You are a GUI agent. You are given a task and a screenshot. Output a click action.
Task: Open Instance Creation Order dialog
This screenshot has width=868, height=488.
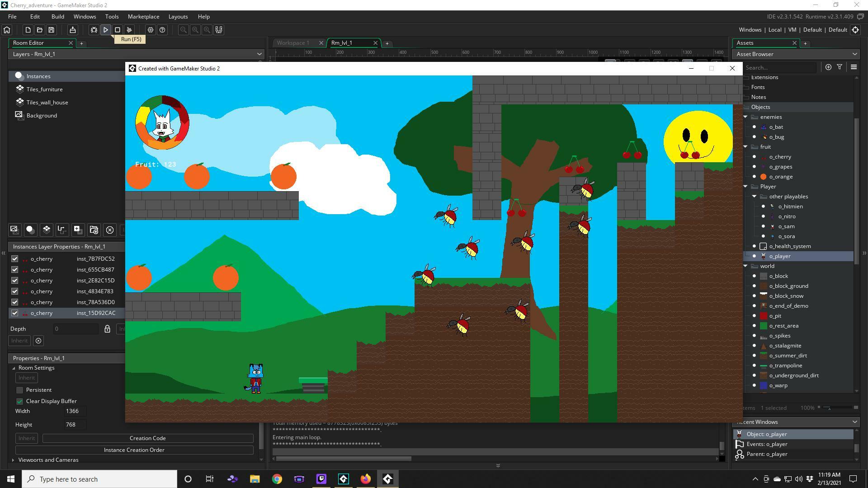click(134, 450)
